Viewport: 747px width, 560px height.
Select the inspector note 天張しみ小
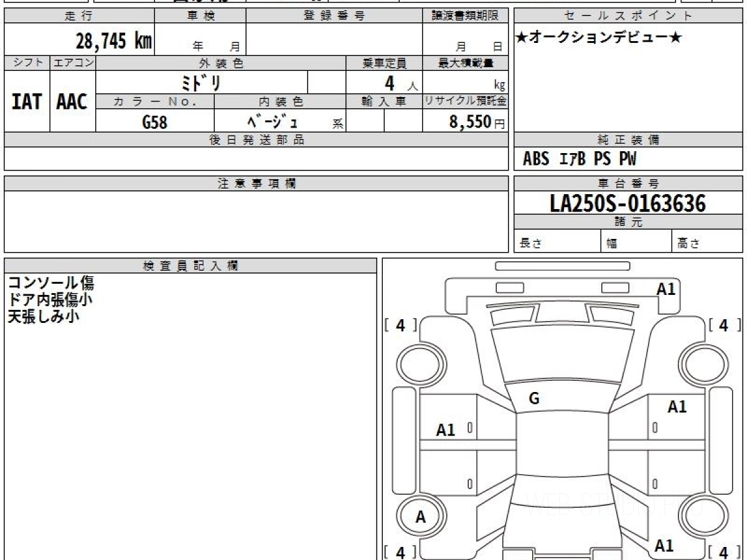44,316
